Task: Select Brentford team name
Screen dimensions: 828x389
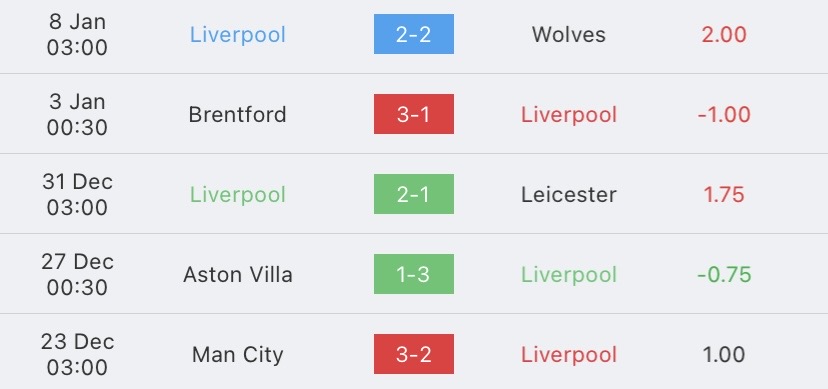Action: 238,115
